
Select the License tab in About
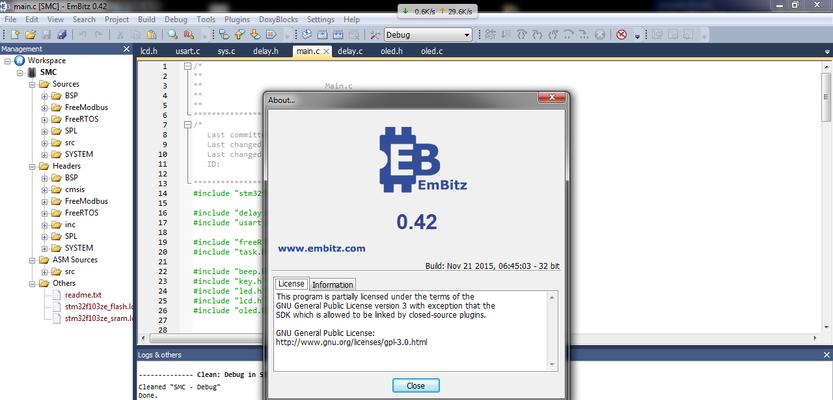tap(291, 284)
